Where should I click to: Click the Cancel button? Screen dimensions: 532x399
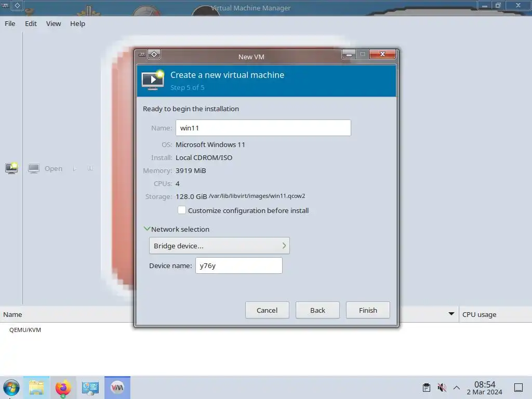267,310
